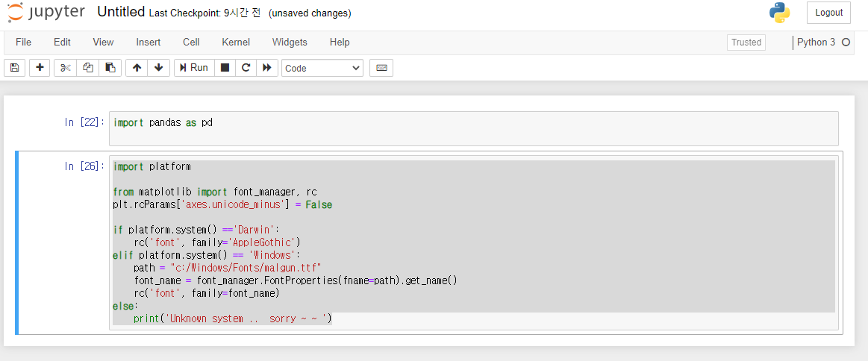The image size is (868, 361).
Task: Click the line with 'Darwin' check
Action: click(197, 230)
